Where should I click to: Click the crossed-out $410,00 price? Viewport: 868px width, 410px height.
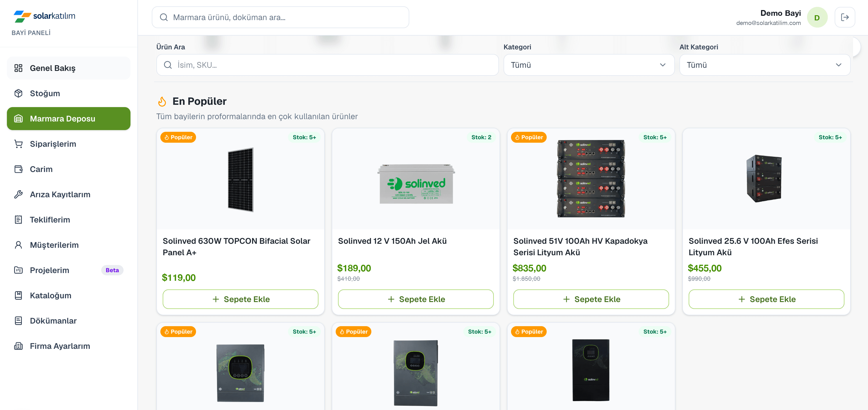click(x=348, y=279)
